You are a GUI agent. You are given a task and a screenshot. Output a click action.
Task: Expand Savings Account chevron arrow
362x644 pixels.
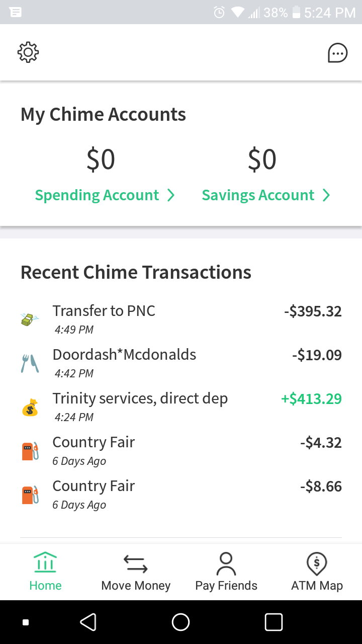(x=326, y=195)
